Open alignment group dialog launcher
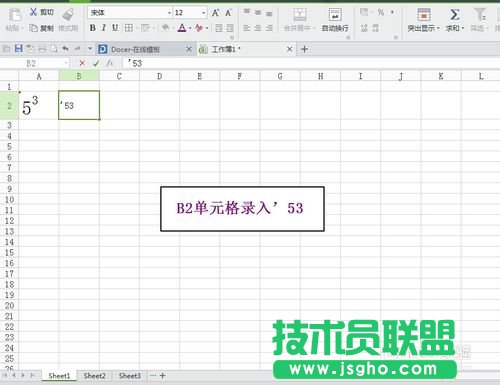Viewport: 500px width, 385px height. (x=348, y=38)
